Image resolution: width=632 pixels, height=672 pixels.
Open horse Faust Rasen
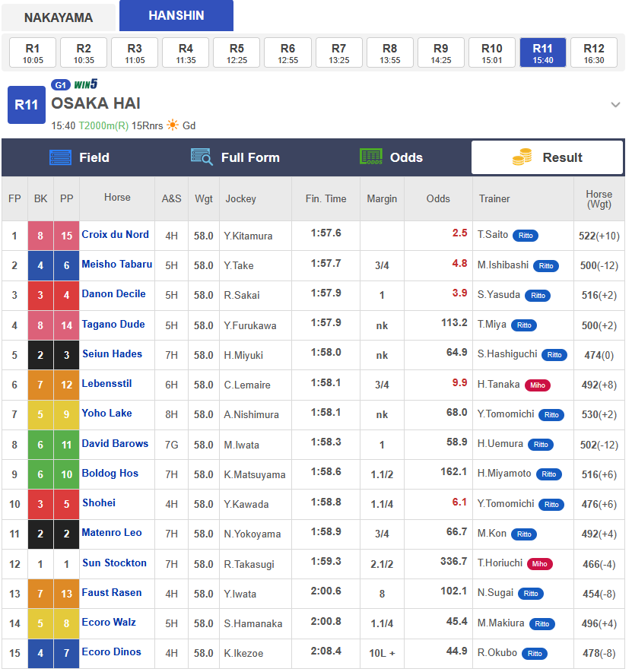[x=112, y=593]
